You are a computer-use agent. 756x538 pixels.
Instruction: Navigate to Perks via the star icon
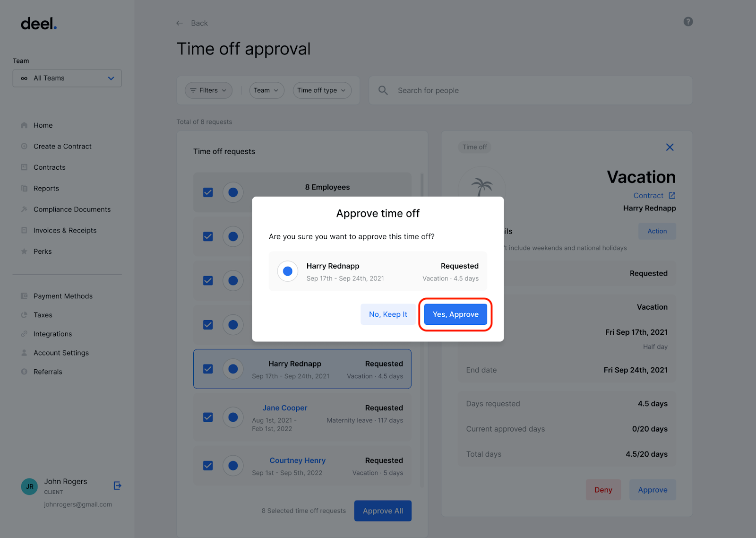coord(42,251)
